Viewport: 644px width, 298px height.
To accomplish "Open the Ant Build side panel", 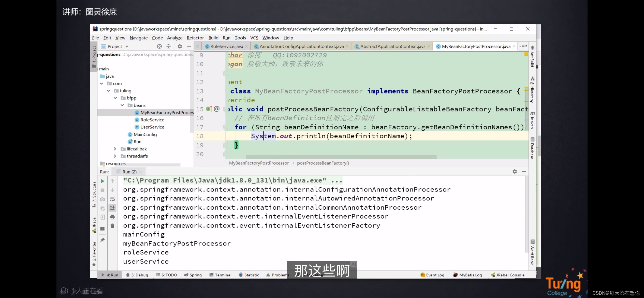I will click(x=532, y=56).
